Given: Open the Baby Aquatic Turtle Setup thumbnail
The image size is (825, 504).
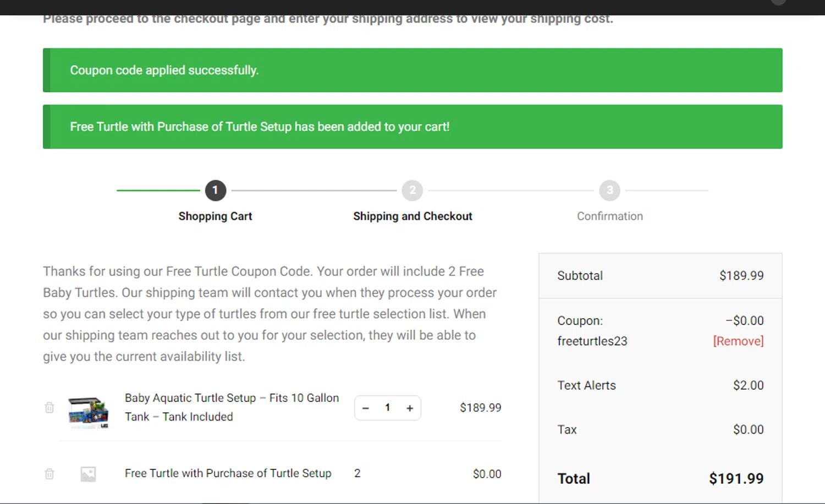Looking at the screenshot, I should click(x=88, y=412).
